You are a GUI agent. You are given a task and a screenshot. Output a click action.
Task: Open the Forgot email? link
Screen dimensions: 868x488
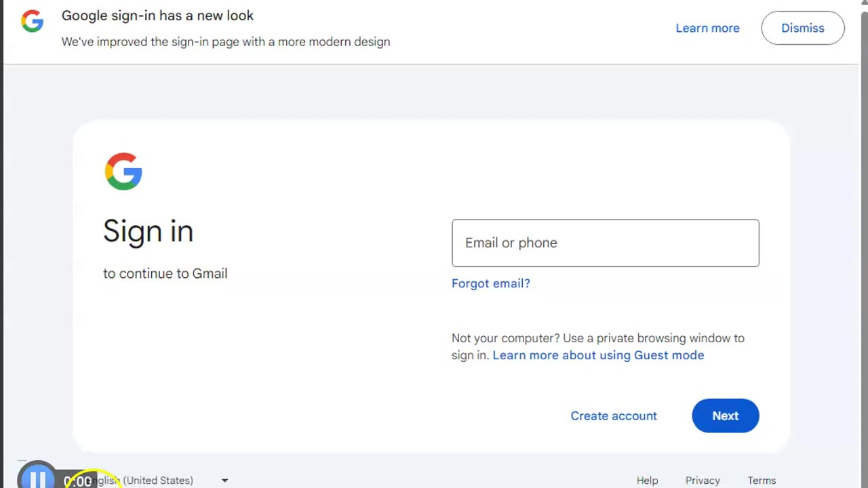pyautogui.click(x=491, y=283)
